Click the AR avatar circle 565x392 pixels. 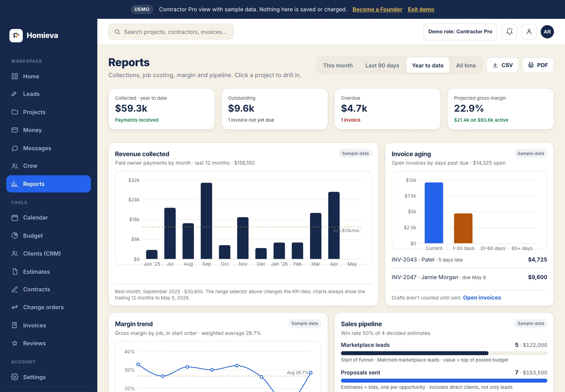pyautogui.click(x=547, y=32)
